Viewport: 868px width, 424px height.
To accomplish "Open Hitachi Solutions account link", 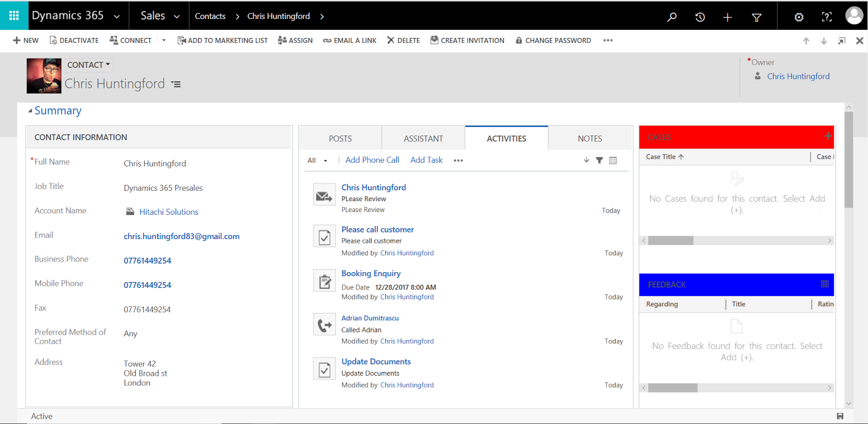I will coord(169,212).
